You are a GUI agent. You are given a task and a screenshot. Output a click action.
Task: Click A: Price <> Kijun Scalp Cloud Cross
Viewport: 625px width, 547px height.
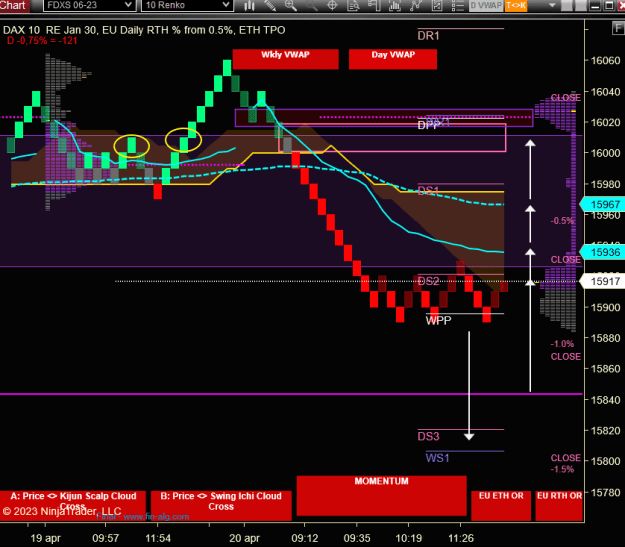(x=73, y=506)
